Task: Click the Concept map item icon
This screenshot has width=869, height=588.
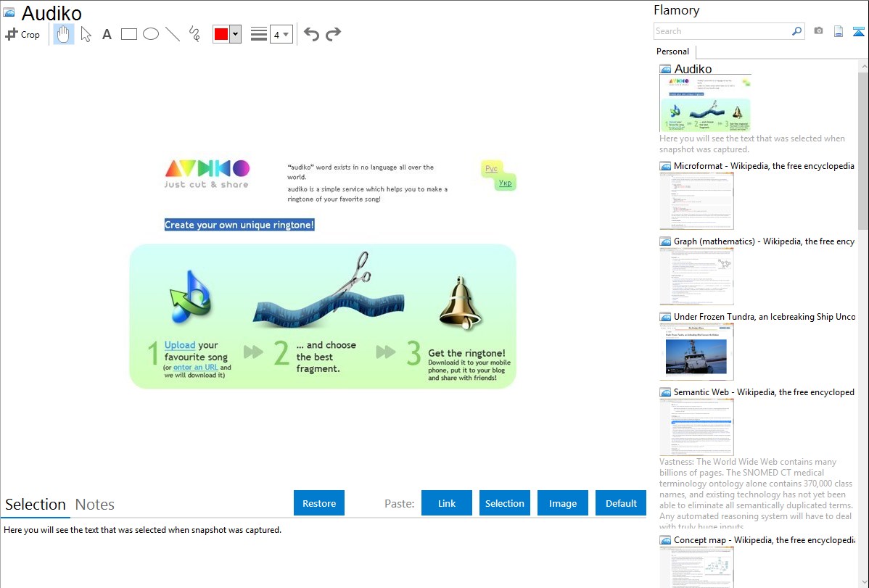Action: (666, 540)
